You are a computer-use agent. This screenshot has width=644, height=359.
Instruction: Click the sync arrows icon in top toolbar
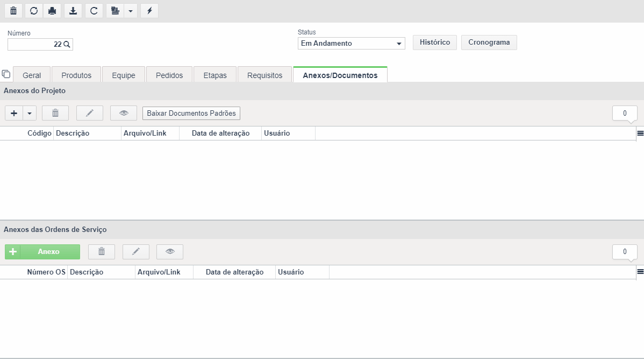click(34, 11)
